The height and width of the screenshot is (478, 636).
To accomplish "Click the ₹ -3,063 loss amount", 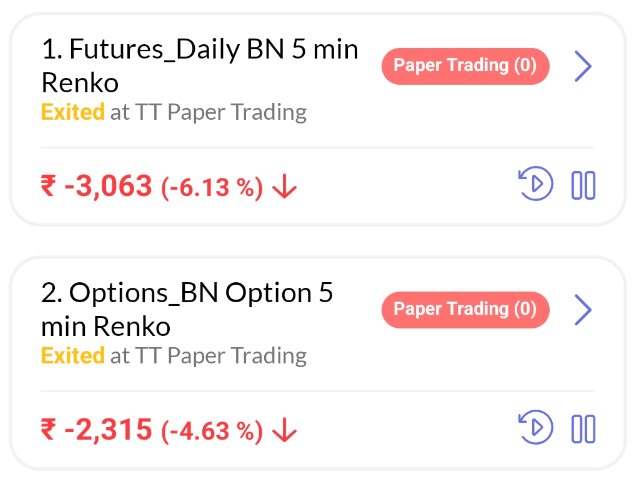I will pos(96,186).
